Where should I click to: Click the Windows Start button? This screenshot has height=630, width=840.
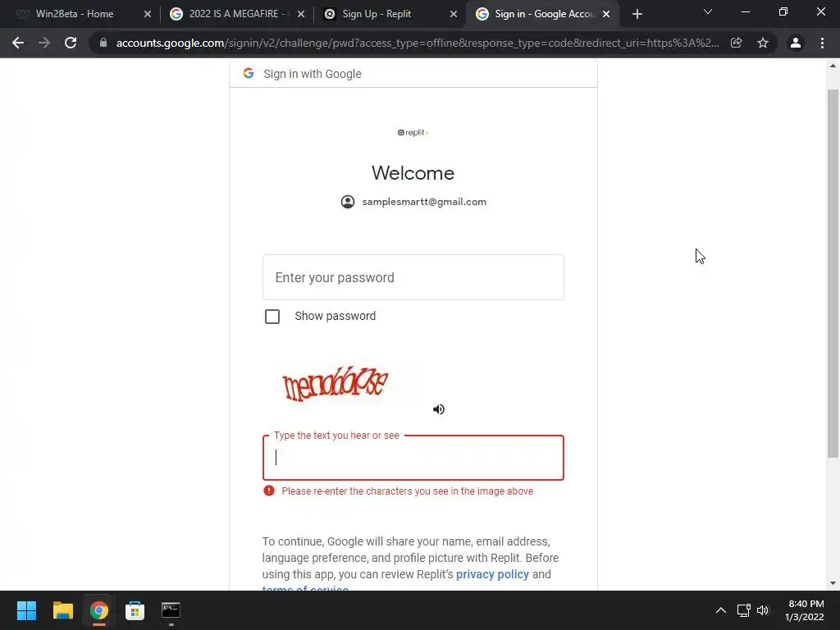click(26, 610)
